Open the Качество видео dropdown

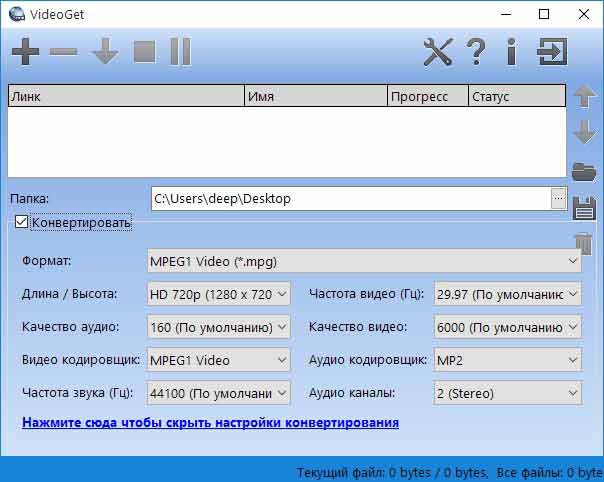click(x=507, y=327)
